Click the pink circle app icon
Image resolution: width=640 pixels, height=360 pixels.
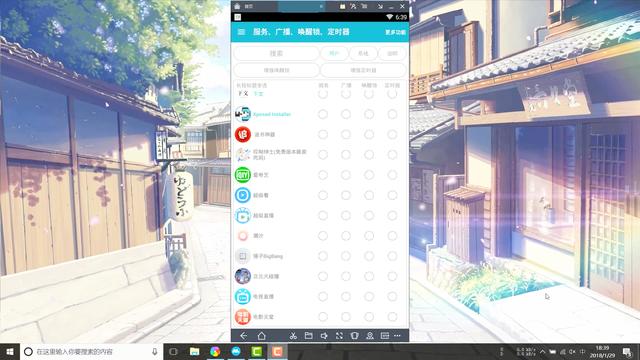point(242,236)
